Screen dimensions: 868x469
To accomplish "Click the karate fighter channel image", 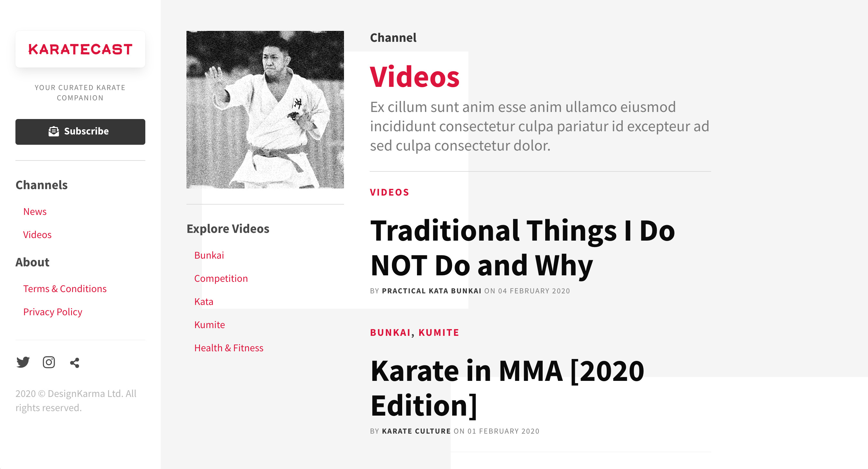I will coord(265,110).
